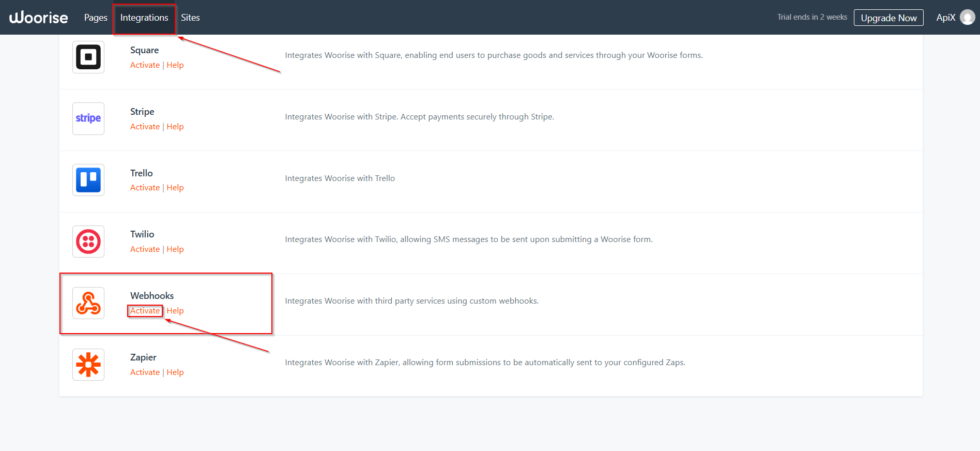980x451 pixels.
Task: Open Help for Square
Action: click(x=175, y=65)
